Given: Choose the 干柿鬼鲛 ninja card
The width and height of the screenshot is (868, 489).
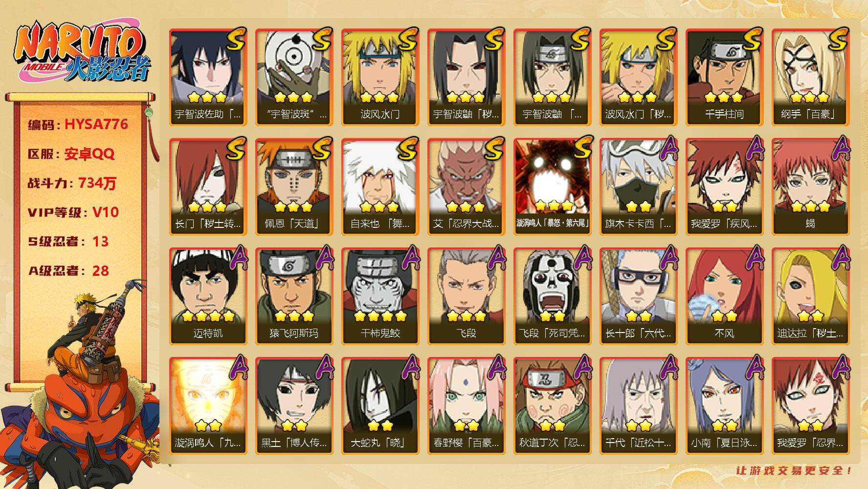Looking at the screenshot, I should tap(380, 296).
